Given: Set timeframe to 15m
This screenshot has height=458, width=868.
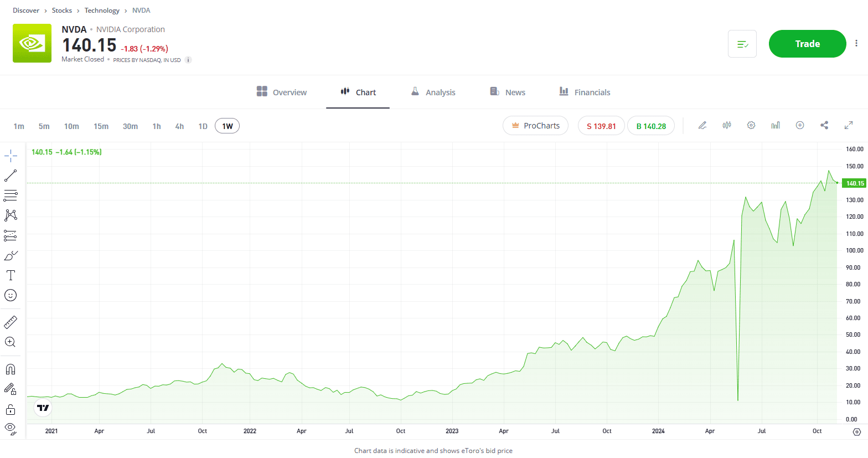Looking at the screenshot, I should 101,126.
